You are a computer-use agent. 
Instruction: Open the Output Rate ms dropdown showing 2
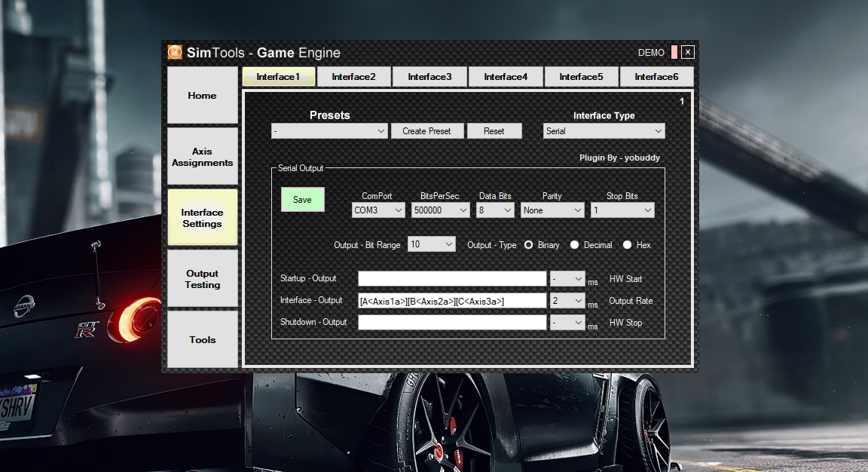(x=567, y=301)
